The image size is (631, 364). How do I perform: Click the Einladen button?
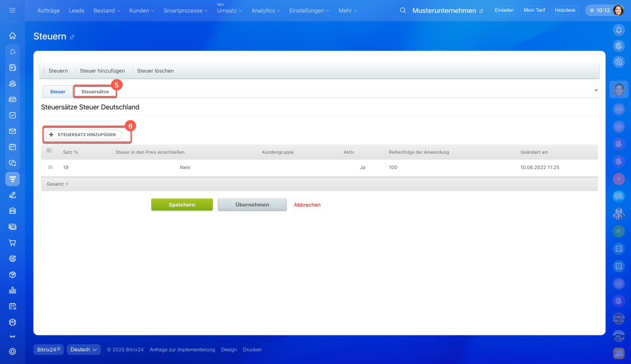pos(504,10)
